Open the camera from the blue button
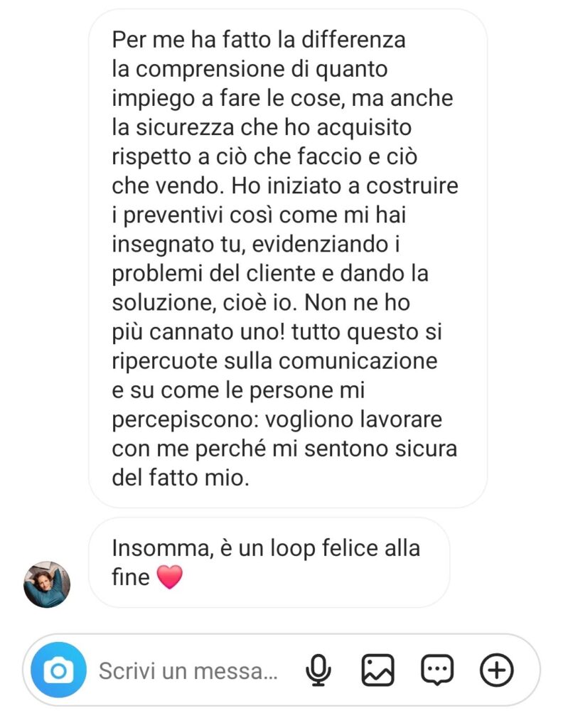 coord(58,670)
